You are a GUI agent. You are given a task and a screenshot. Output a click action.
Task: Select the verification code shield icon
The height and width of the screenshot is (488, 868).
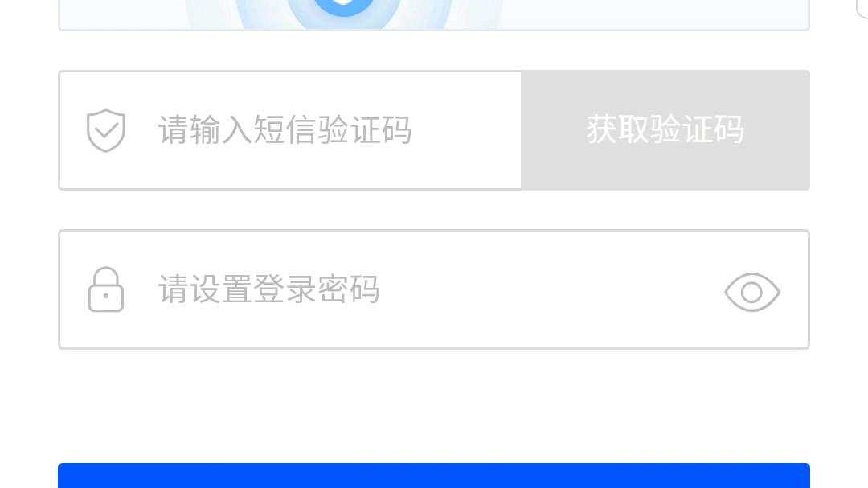(x=106, y=130)
